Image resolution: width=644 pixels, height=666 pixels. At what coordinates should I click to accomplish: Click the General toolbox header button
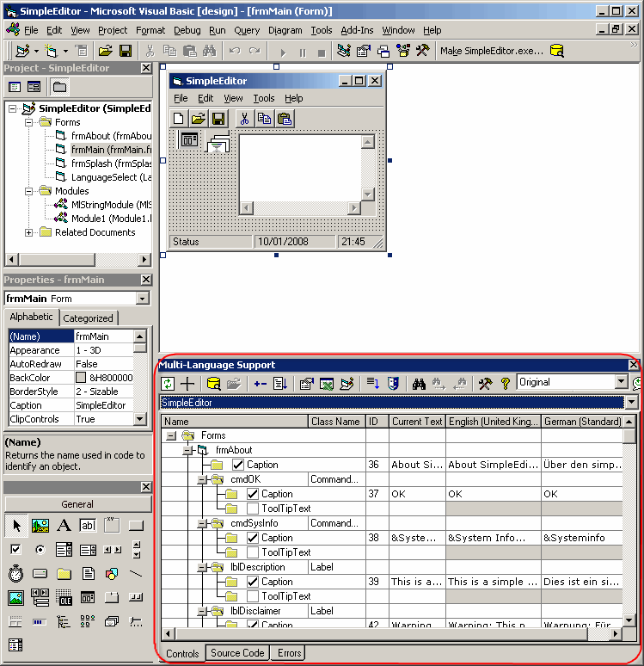point(78,504)
